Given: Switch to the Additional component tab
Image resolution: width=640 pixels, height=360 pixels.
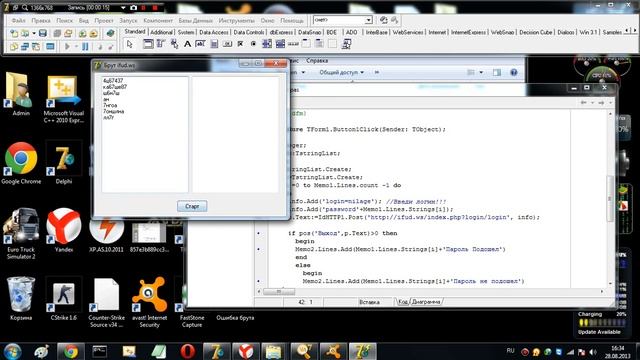Looking at the screenshot, I should (x=161, y=32).
